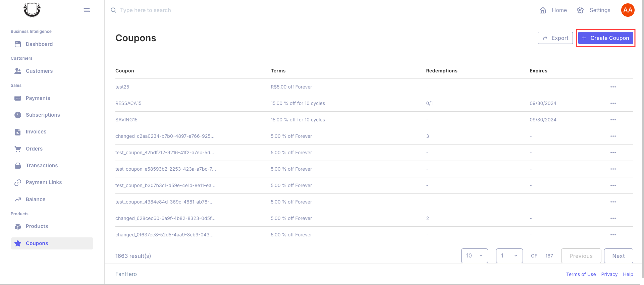Click the Settings gear icon
The width and height of the screenshot is (644, 285).
point(580,10)
